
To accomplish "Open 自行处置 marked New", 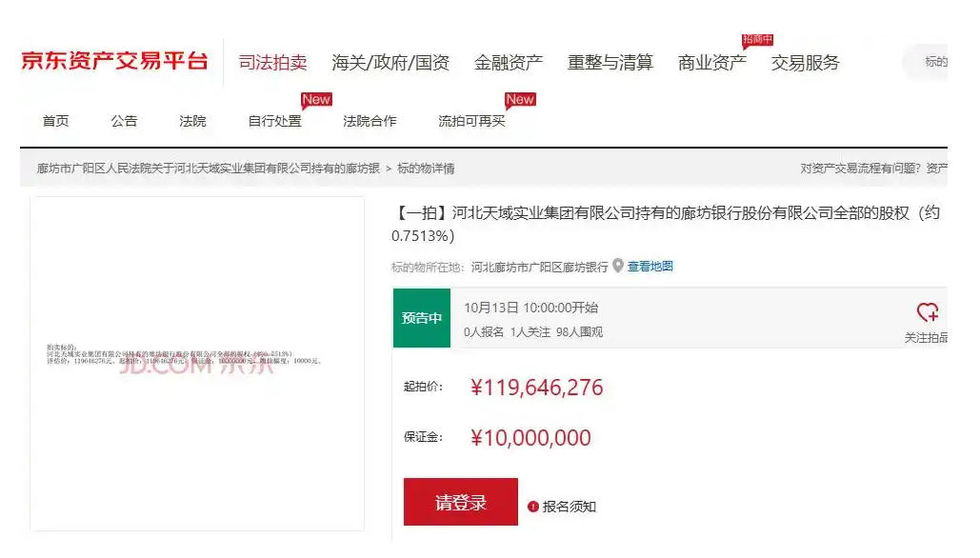I will tap(274, 121).
